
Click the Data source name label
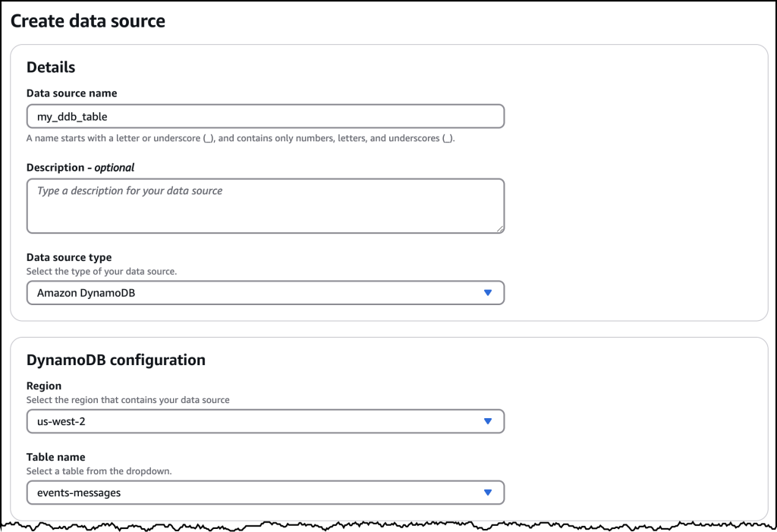(72, 93)
